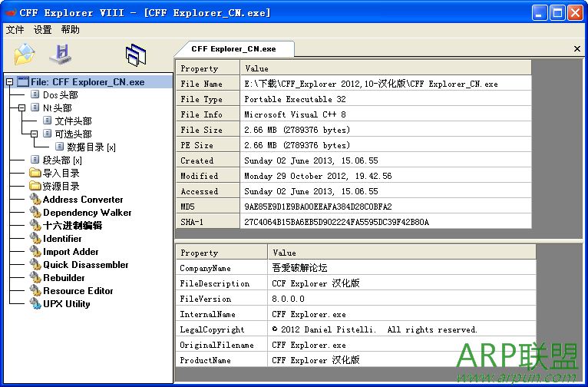Screen dimensions: 588x387
Task: Select 数据目录 [x] in the tree
Action: (91, 147)
